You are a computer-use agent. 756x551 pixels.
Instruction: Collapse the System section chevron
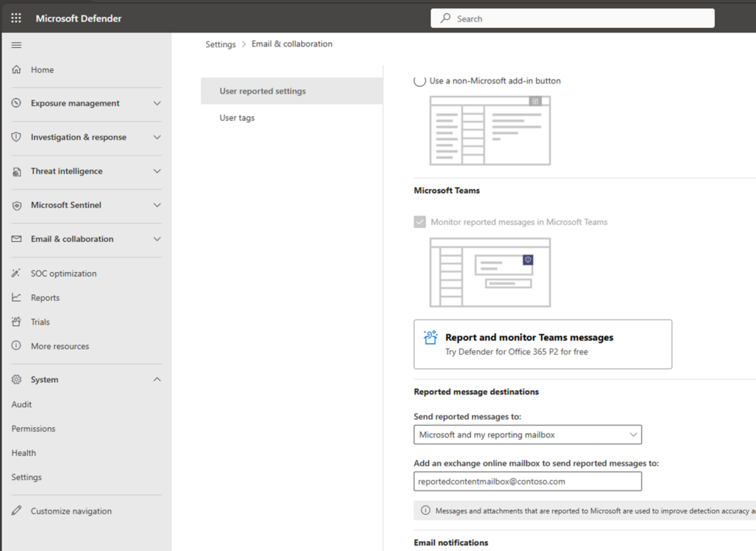click(x=157, y=380)
